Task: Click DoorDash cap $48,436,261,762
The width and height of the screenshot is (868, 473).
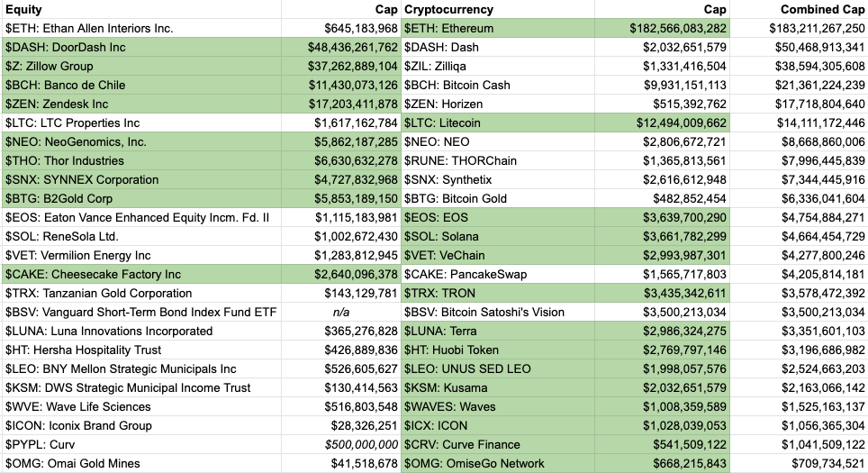Action: click(341, 47)
